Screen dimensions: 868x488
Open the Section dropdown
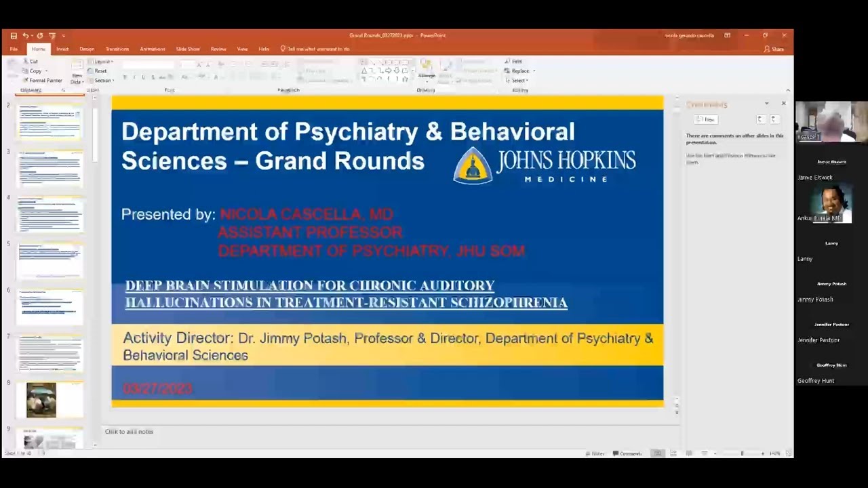click(101, 81)
